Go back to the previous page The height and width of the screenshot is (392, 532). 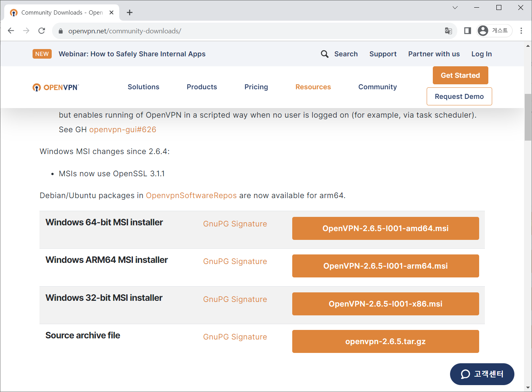[11, 31]
